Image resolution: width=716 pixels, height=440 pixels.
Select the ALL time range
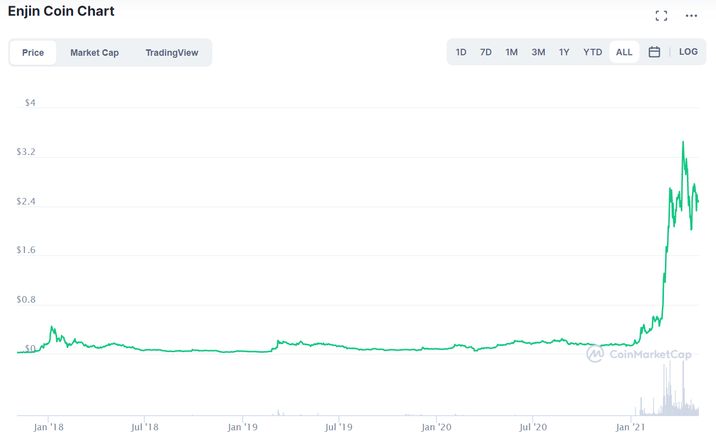[x=624, y=52]
